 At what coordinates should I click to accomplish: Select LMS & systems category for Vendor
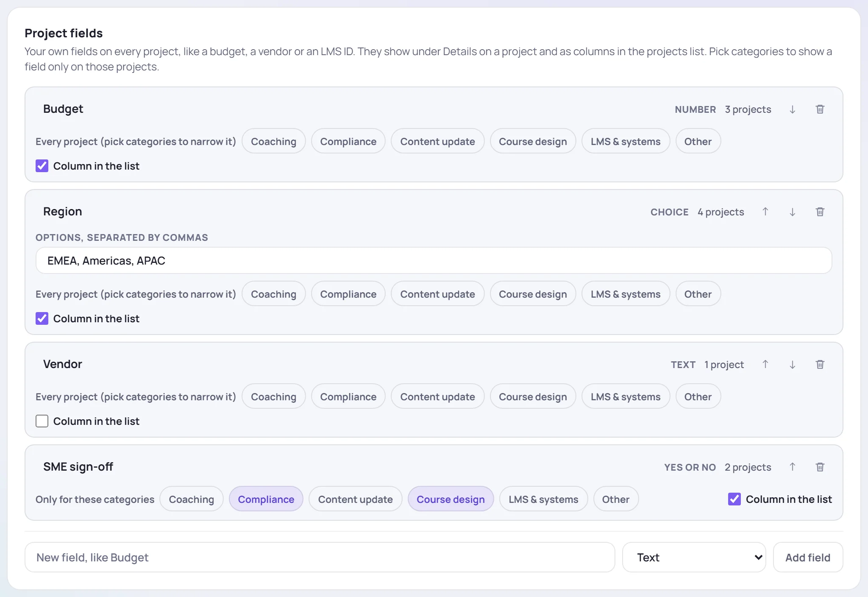pyautogui.click(x=626, y=396)
